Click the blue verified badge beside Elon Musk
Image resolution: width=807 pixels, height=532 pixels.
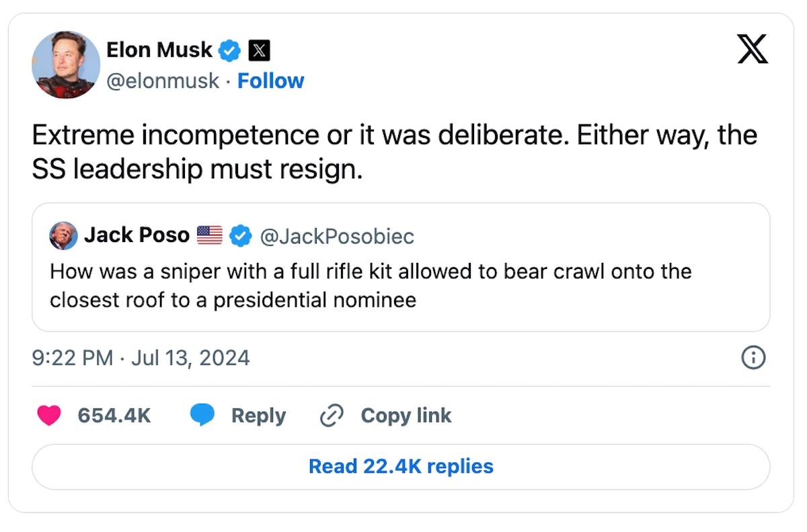pyautogui.click(x=231, y=50)
